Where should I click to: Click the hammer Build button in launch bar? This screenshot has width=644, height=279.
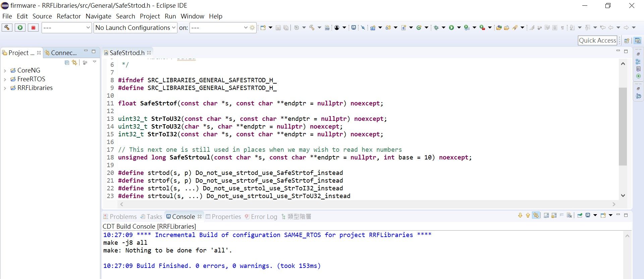click(7, 28)
